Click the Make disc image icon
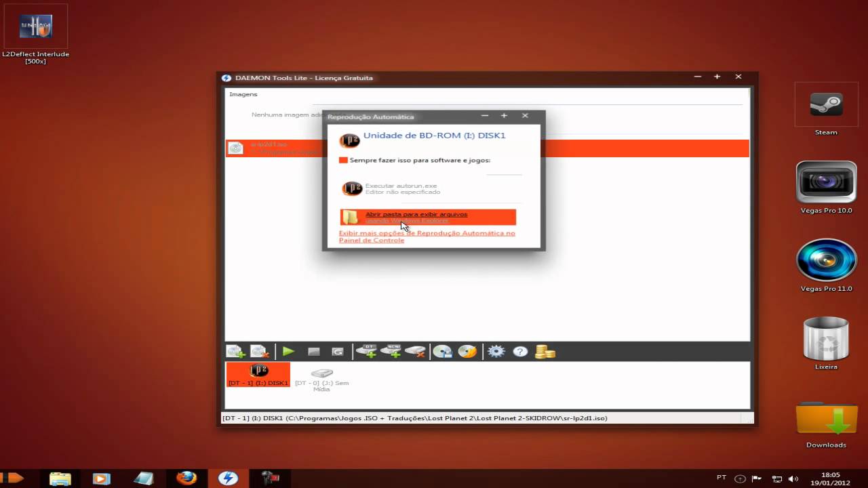The width and height of the screenshot is (868, 488). pyautogui.click(x=443, y=352)
